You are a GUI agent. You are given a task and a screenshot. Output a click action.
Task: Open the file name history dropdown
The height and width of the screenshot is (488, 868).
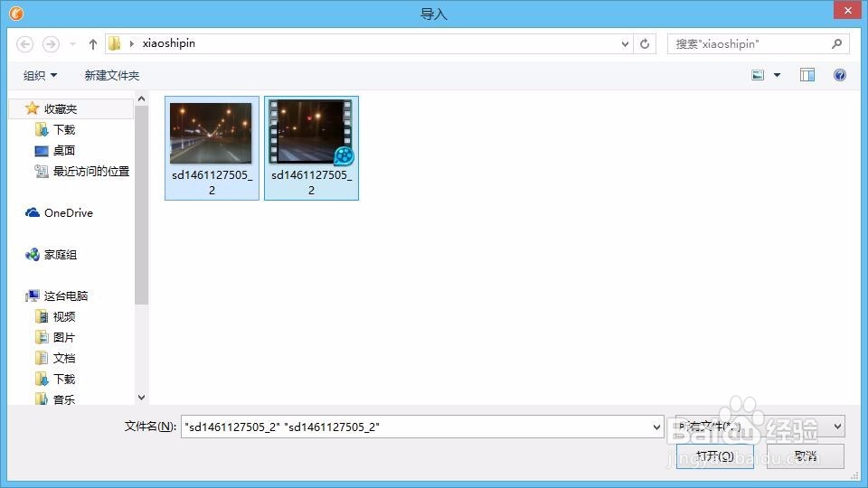click(656, 427)
